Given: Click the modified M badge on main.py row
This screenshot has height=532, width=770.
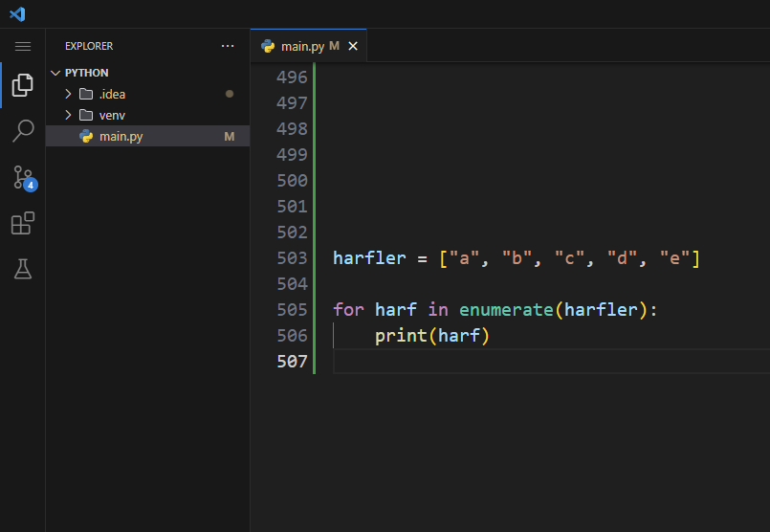Looking at the screenshot, I should click(x=229, y=136).
